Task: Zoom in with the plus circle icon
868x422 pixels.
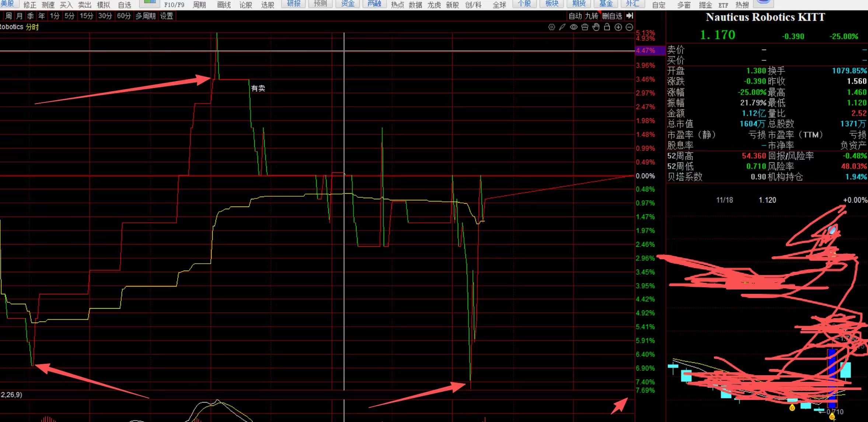Action: coord(618,27)
